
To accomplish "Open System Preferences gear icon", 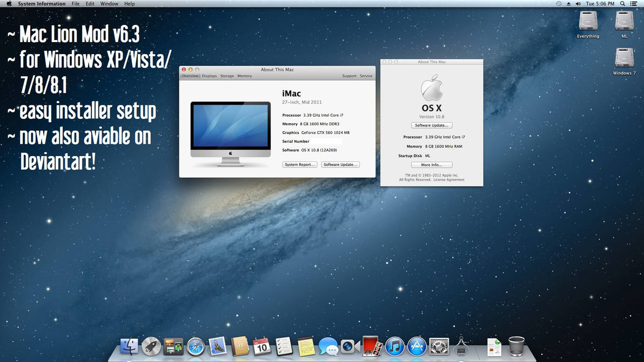I will 439,347.
